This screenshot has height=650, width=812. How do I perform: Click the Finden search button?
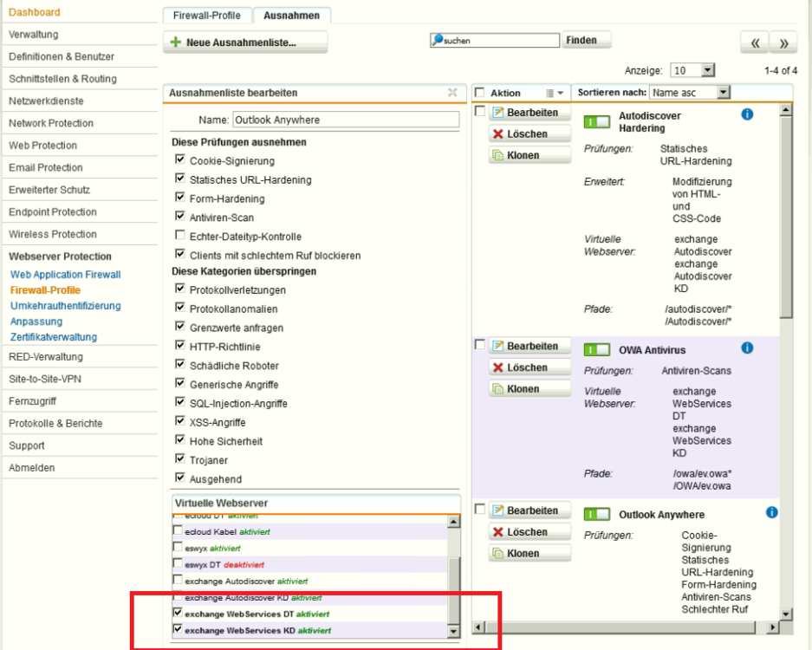(x=587, y=40)
